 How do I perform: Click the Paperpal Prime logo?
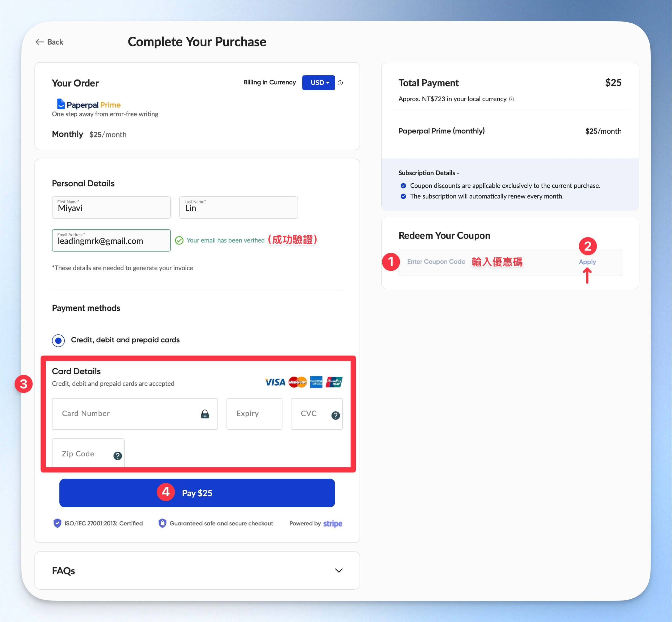click(89, 104)
